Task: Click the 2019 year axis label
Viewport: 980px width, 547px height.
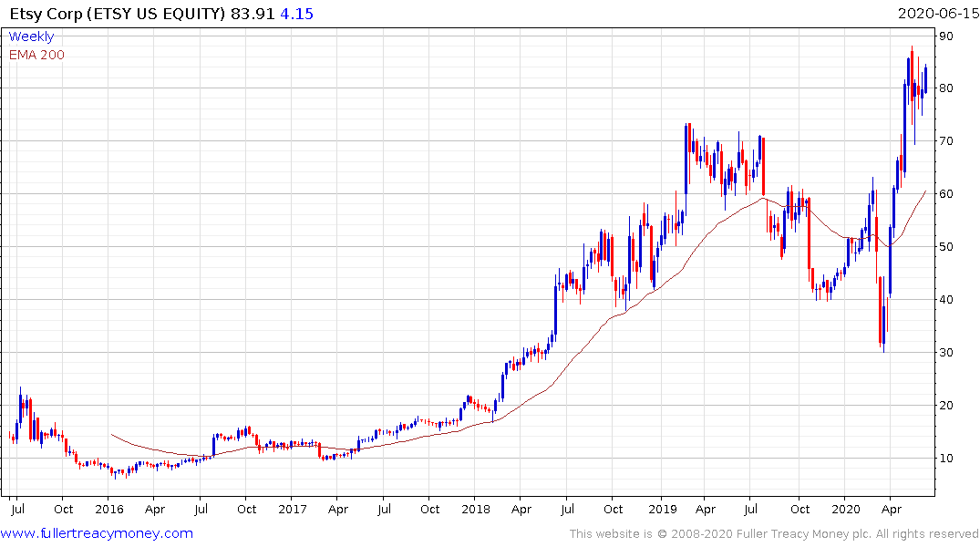Action: tap(663, 510)
